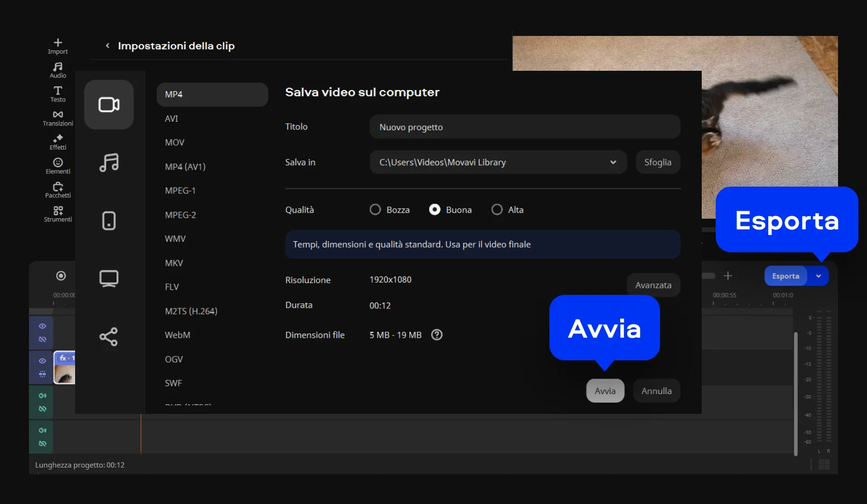Click the Sfoglia browse button

coord(657,162)
